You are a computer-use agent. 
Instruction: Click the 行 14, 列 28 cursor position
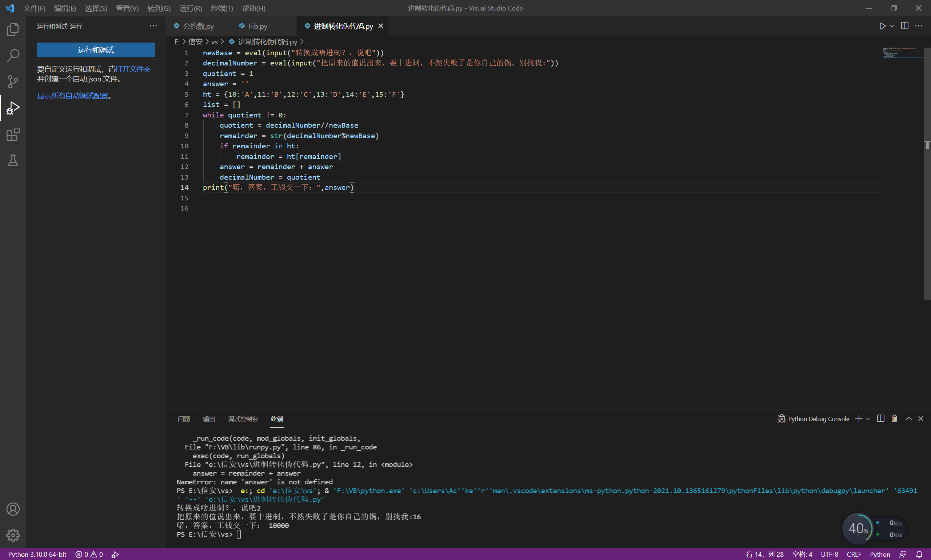pyautogui.click(x=764, y=554)
